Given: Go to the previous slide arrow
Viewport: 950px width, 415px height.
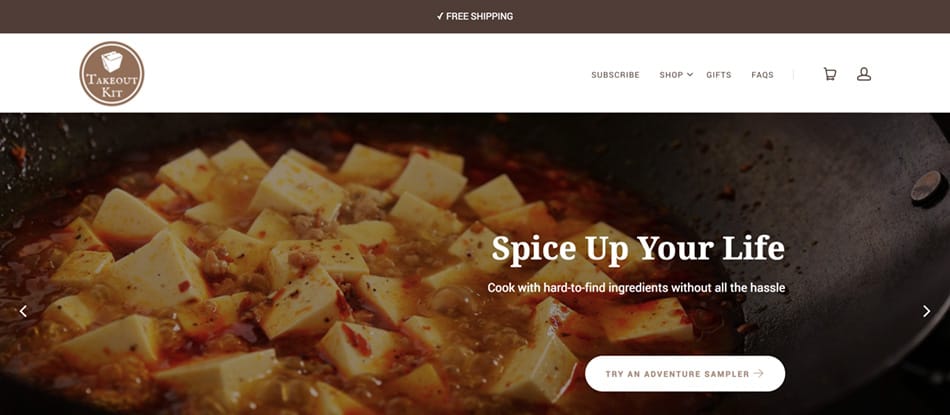Looking at the screenshot, I should 23,311.
